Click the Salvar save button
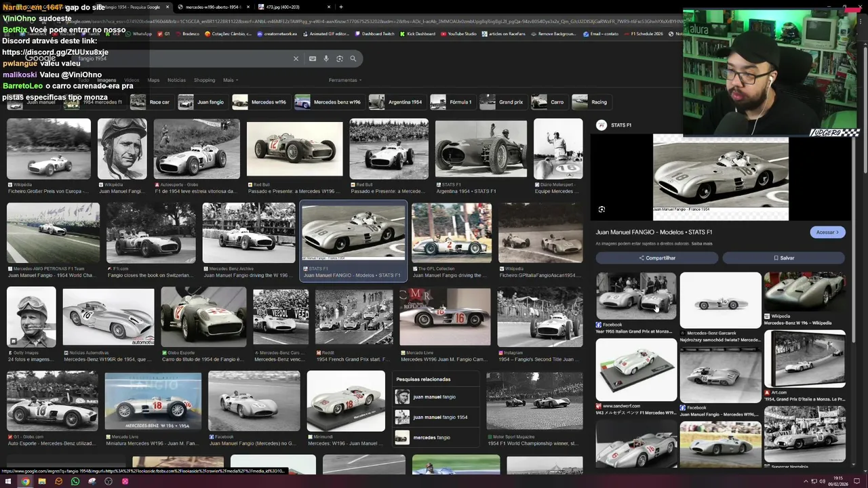 tap(783, 258)
